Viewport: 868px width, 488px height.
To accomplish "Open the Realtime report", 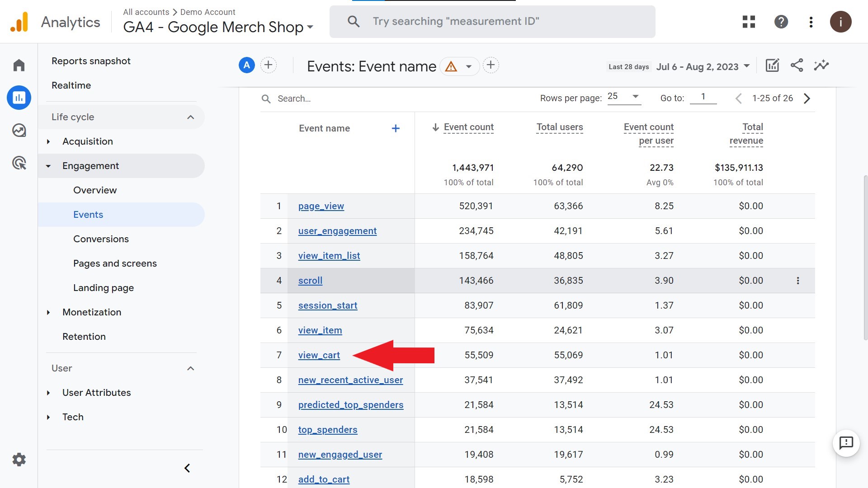I will click(71, 85).
